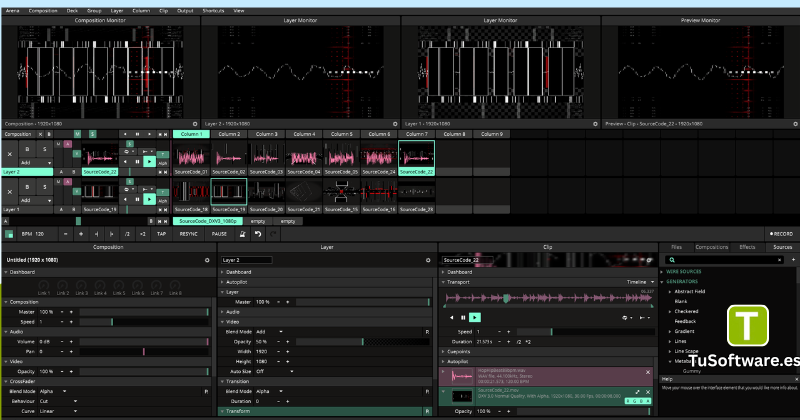Click the metronome icon in the BPM bar

(242, 234)
